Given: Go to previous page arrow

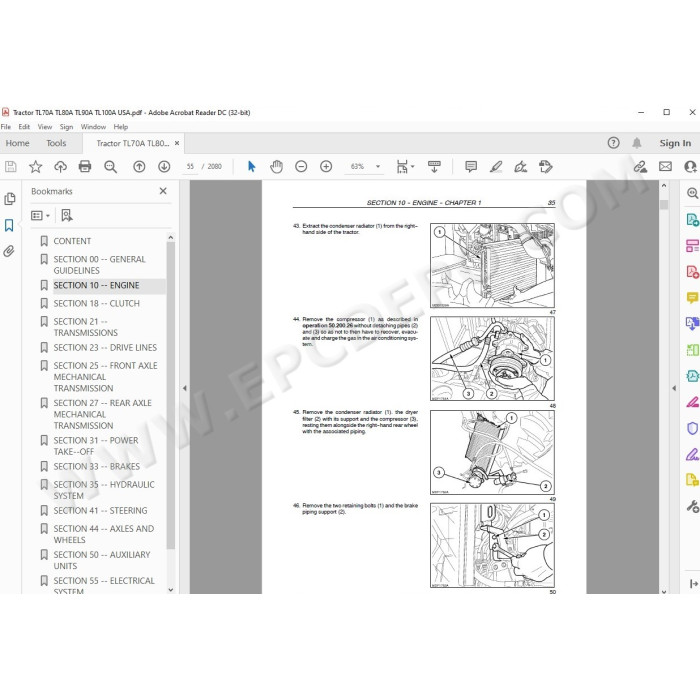Looking at the screenshot, I should pos(139,167).
